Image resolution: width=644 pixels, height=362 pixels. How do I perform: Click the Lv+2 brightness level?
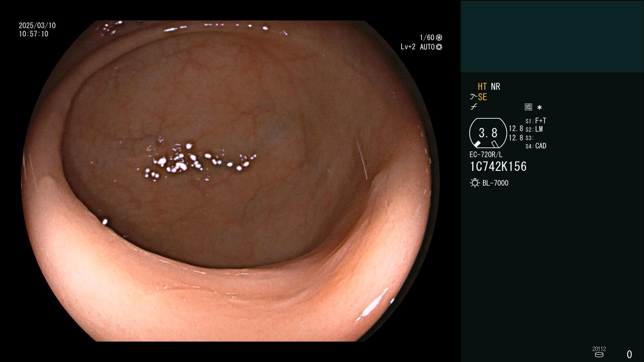408,47
